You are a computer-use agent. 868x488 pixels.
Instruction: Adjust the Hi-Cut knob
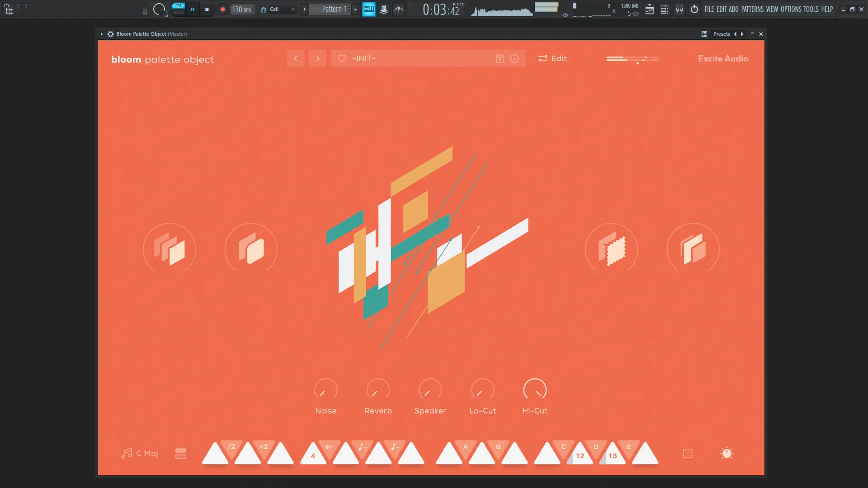(535, 389)
